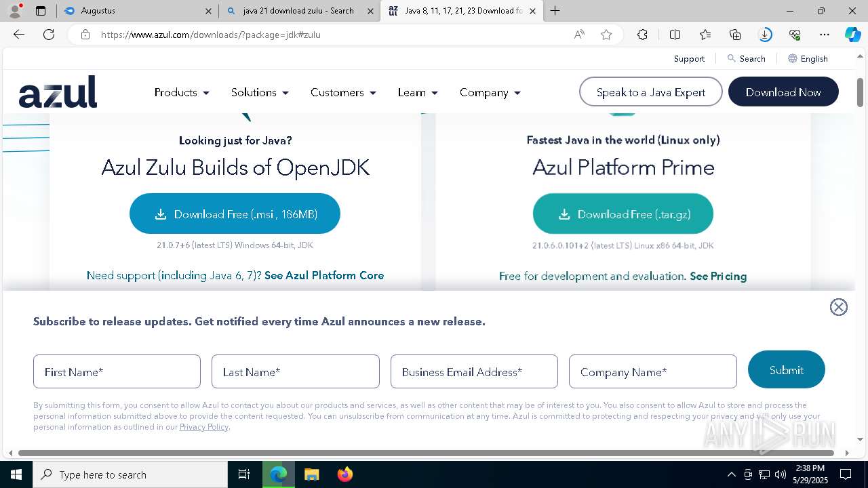Click the vertical page scrollbar thumb
This screenshot has width=868, height=488.
click(860, 92)
